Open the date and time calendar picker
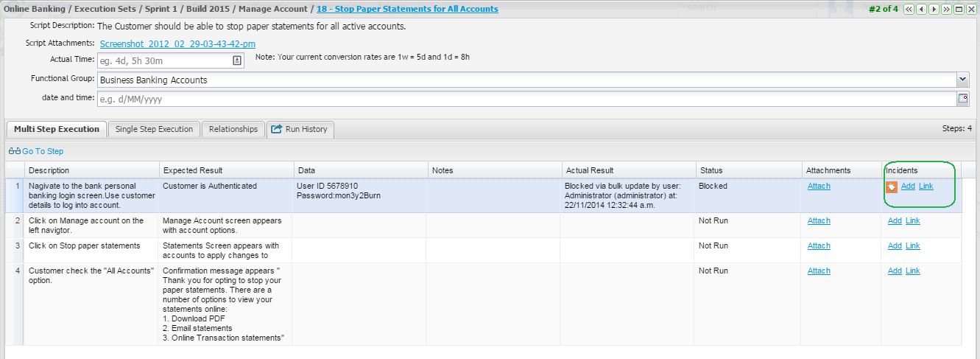The image size is (980, 359). [x=962, y=99]
